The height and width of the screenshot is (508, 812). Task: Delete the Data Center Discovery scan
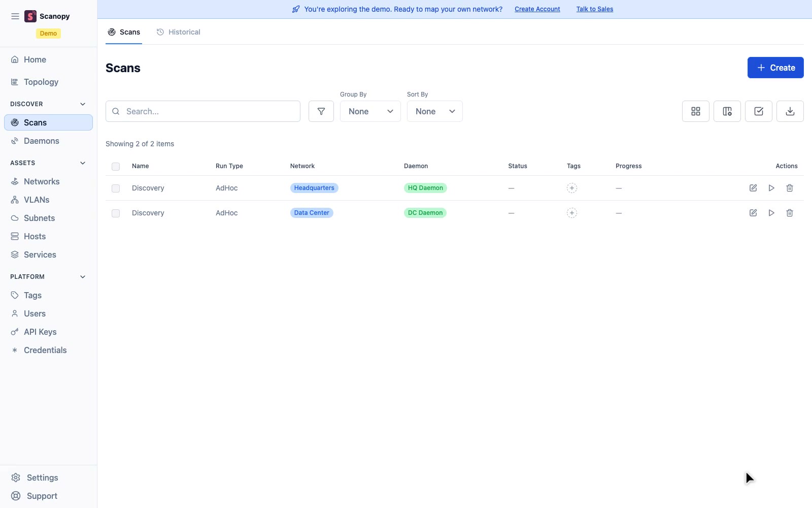point(790,213)
